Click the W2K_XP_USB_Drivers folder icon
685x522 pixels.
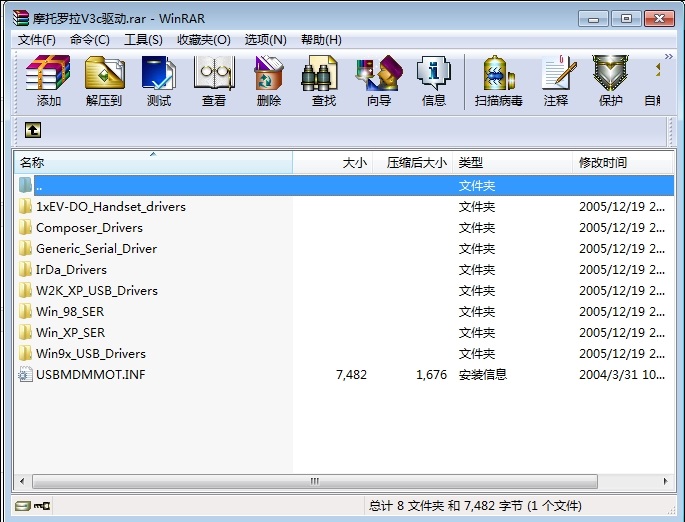[x=25, y=290]
